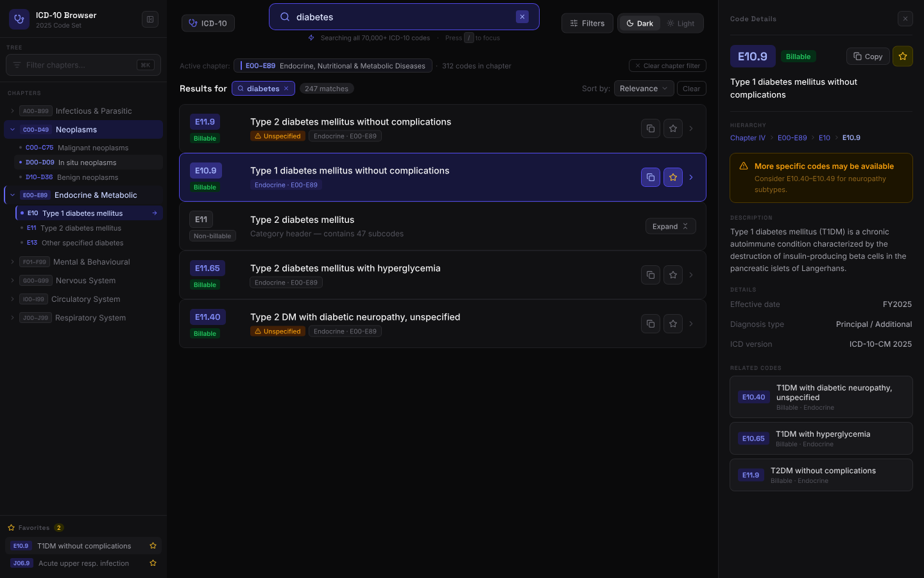Favorite the E11.9 Type 2 diabetes result
Viewport: 924px width, 578px height.
tap(672, 128)
